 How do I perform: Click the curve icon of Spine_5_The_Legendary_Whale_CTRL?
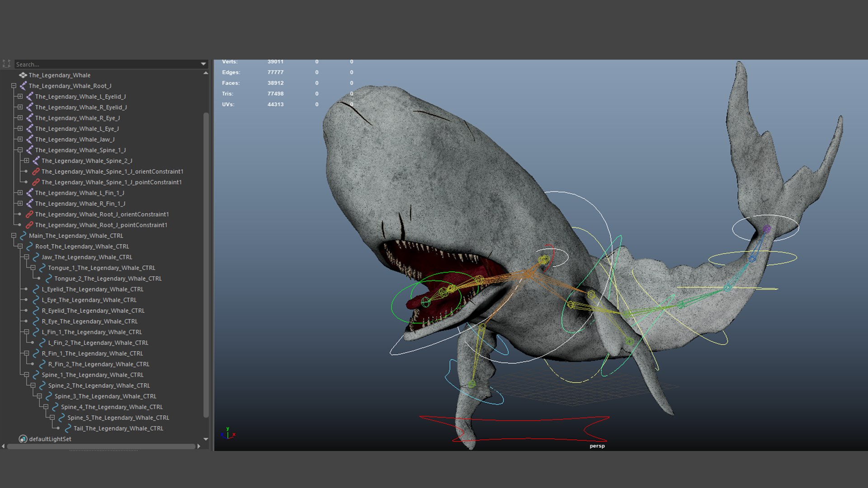coord(61,418)
